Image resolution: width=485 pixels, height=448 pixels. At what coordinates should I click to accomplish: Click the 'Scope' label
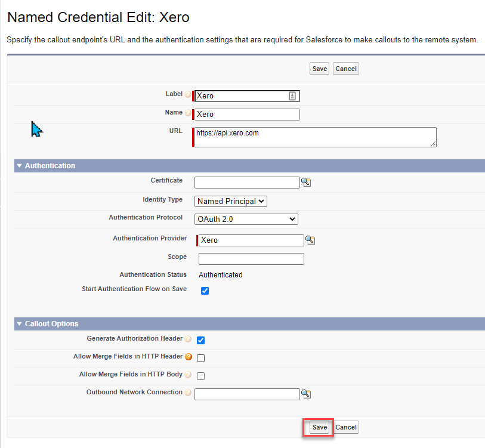[177, 257]
